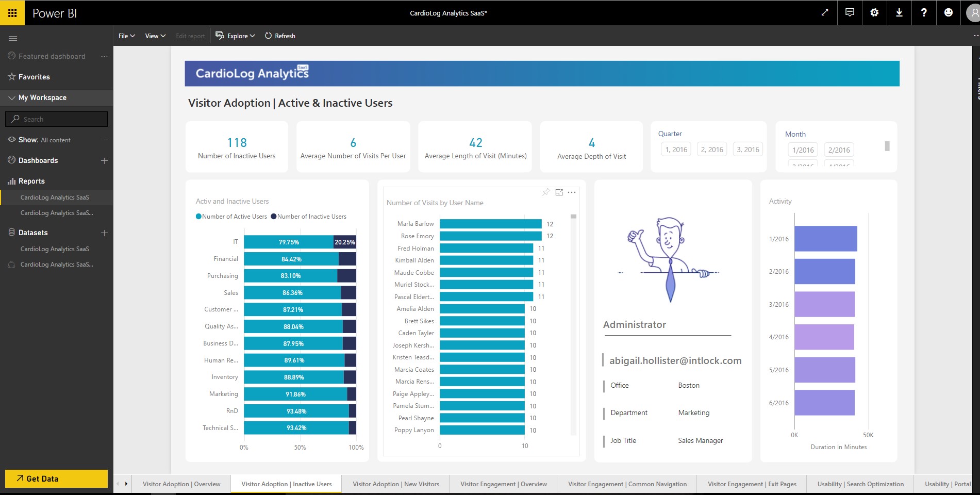Click the Administrator mascot image

669,259
